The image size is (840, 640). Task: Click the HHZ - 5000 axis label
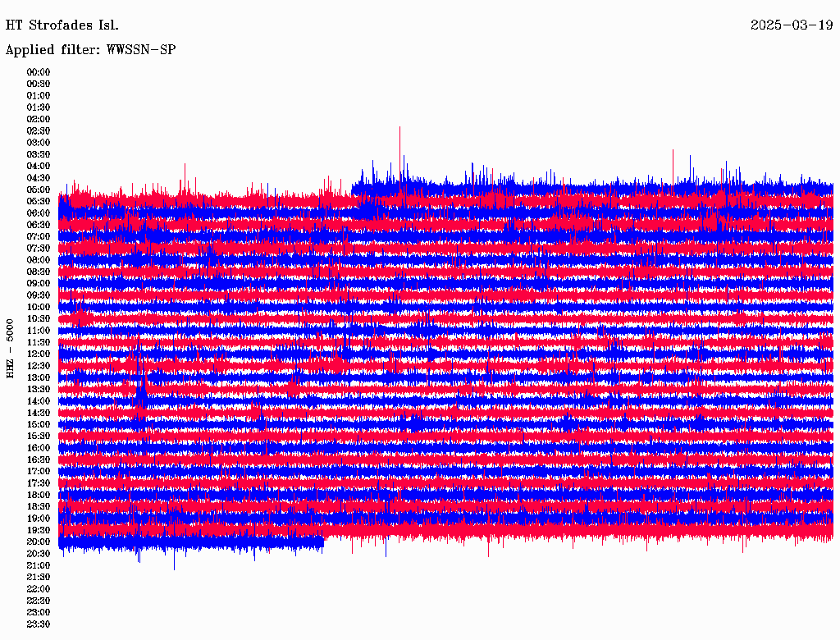click(10, 349)
